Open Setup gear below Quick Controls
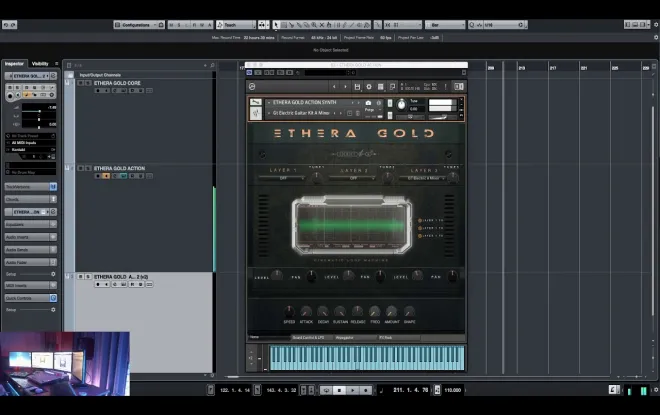This screenshot has width=660, height=415. 53,310
